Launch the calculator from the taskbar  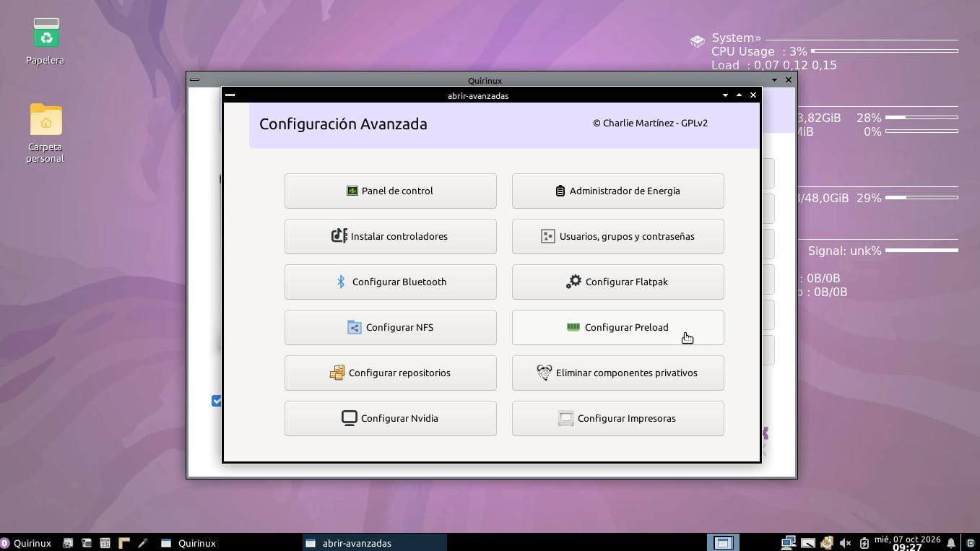coord(105,543)
